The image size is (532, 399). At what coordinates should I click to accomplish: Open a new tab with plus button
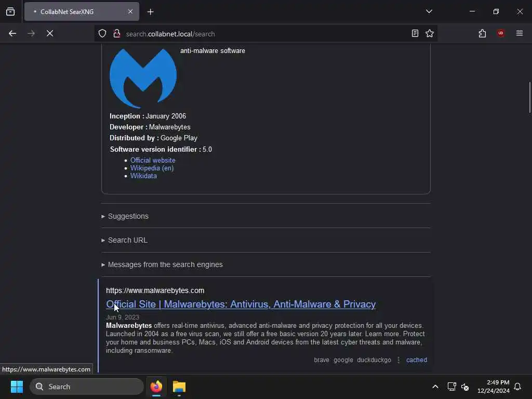pyautogui.click(x=151, y=12)
